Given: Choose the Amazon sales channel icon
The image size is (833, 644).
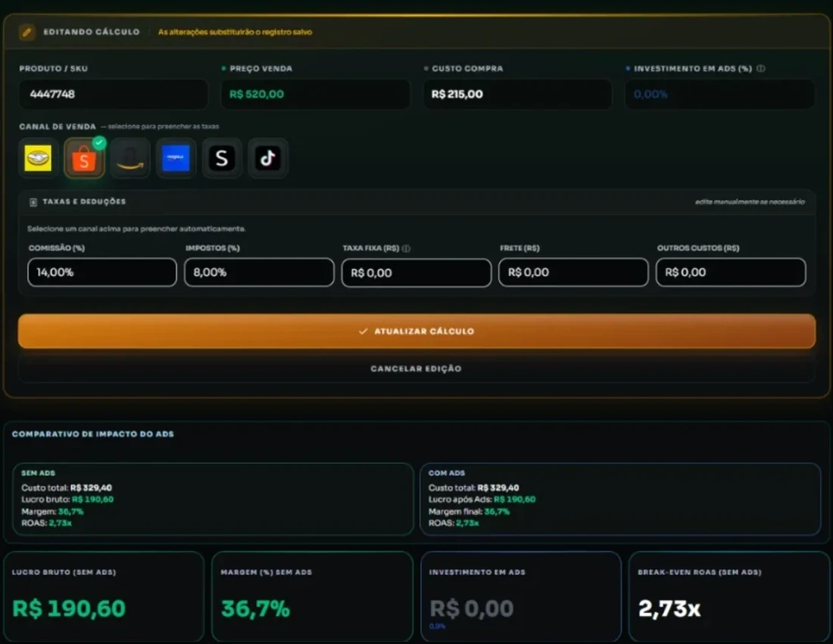Looking at the screenshot, I should coord(130,158).
